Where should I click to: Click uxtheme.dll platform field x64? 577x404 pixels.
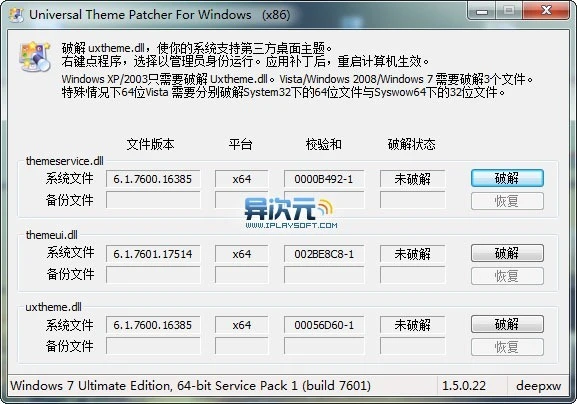(241, 325)
